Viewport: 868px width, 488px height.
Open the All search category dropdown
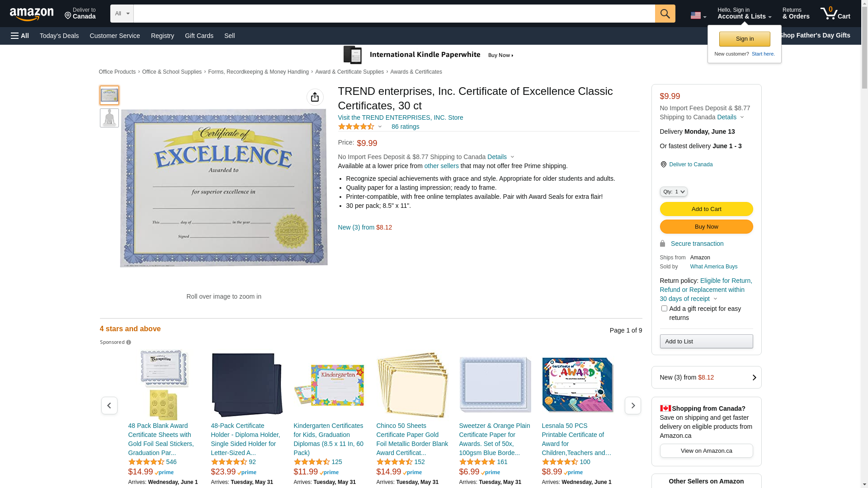pos(122,14)
